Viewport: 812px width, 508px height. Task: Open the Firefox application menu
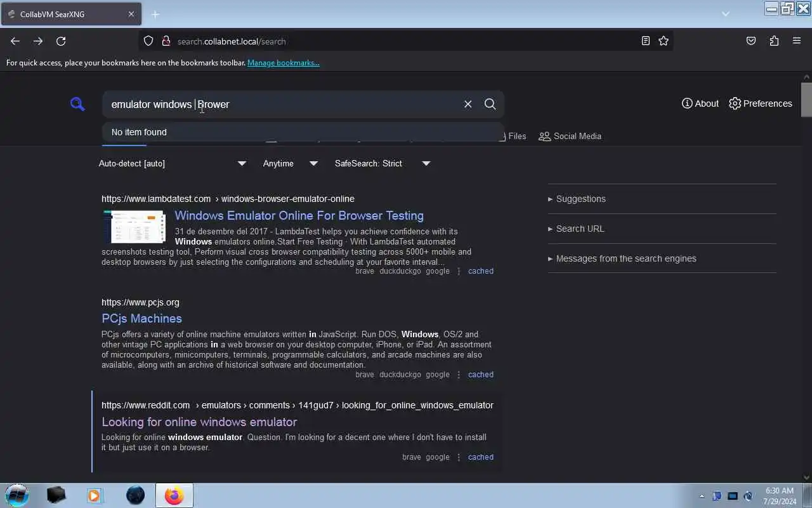(797, 41)
